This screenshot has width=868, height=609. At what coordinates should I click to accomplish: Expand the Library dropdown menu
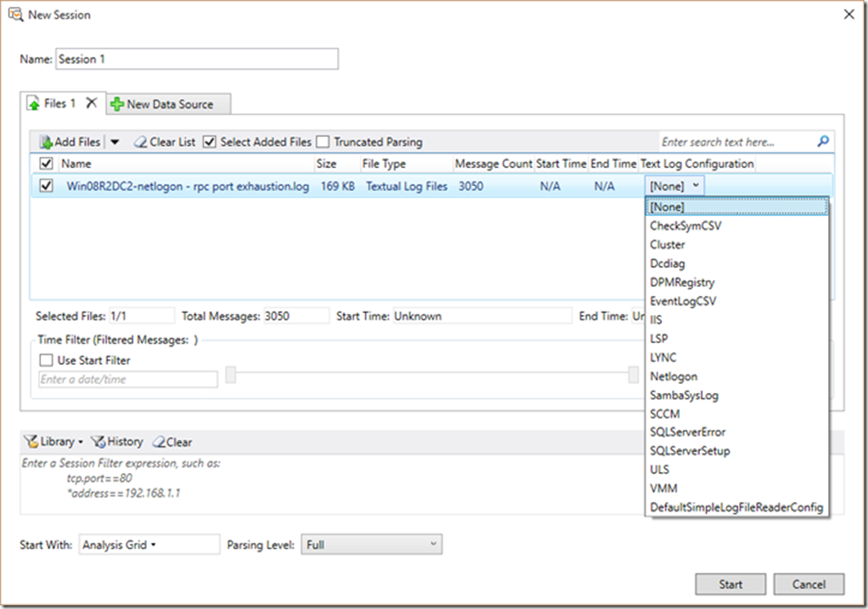(81, 442)
